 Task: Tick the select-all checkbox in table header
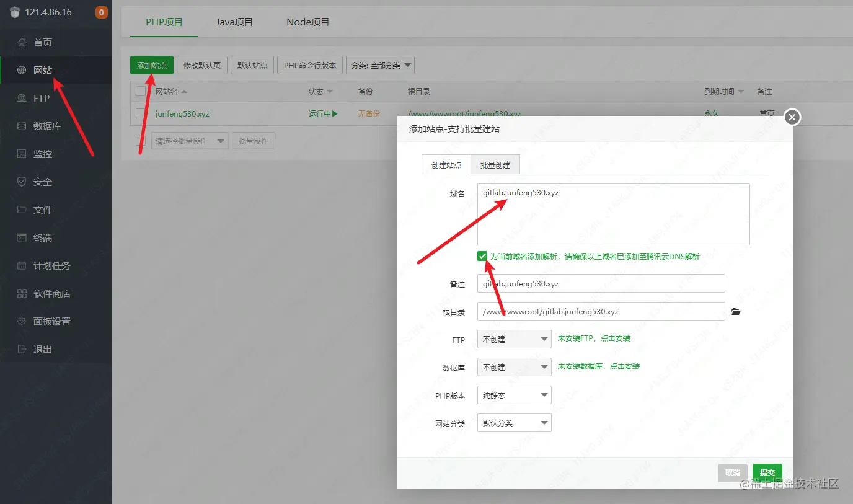[x=141, y=91]
